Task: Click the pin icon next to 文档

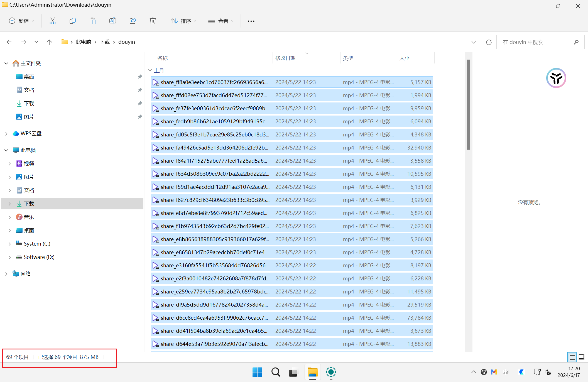Action: (x=140, y=90)
